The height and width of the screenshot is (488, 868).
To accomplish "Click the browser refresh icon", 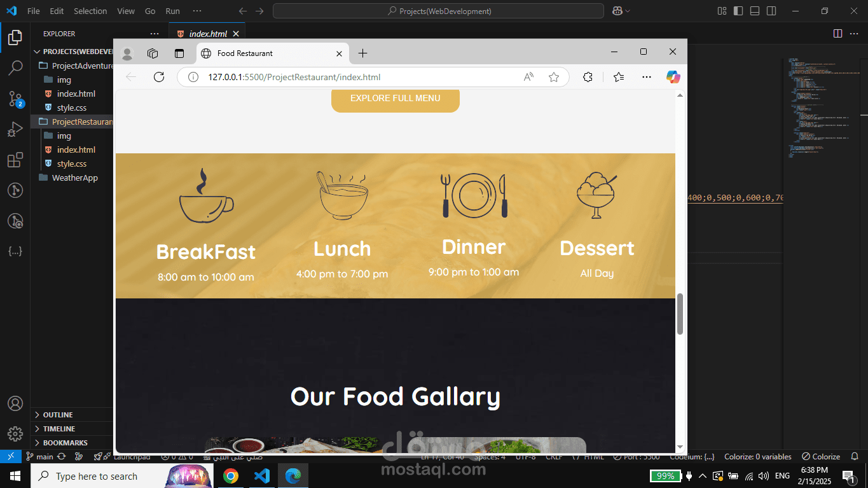I will tap(159, 77).
